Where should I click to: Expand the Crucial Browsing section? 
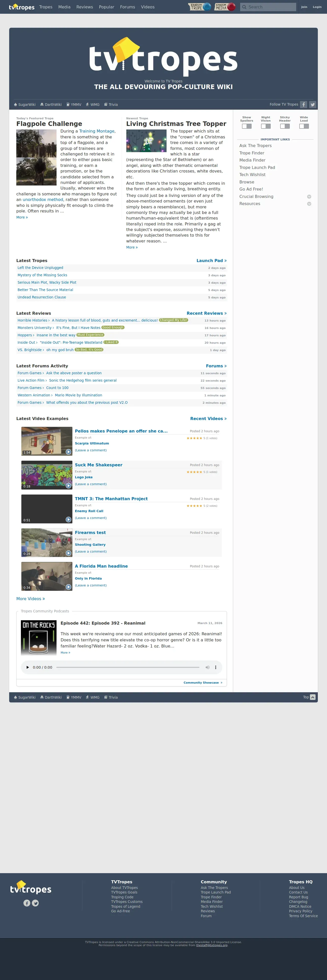coord(309,197)
